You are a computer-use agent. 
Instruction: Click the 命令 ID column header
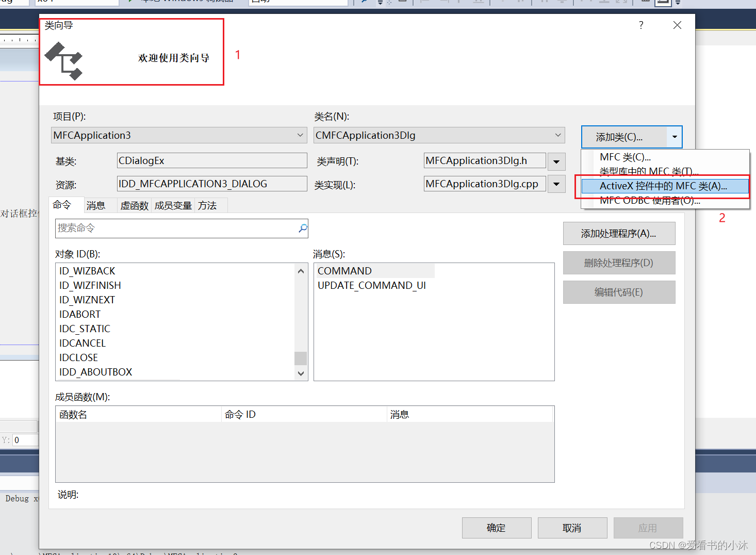304,414
